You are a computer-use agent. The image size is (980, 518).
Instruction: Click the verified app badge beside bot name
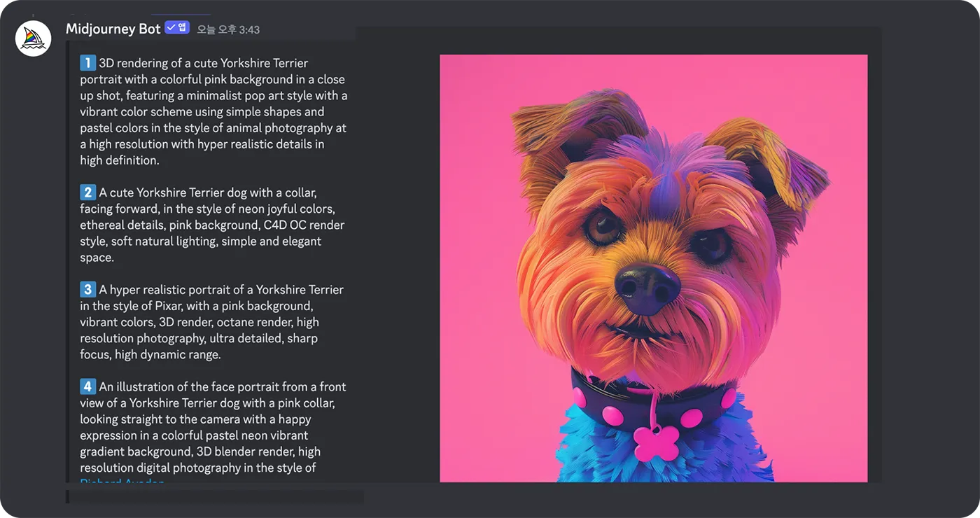(x=177, y=28)
